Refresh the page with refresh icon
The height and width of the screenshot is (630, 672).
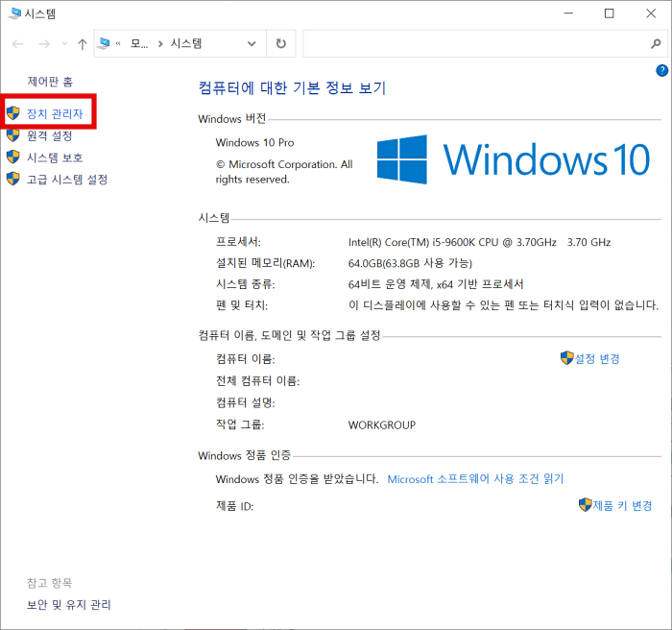pos(280,43)
